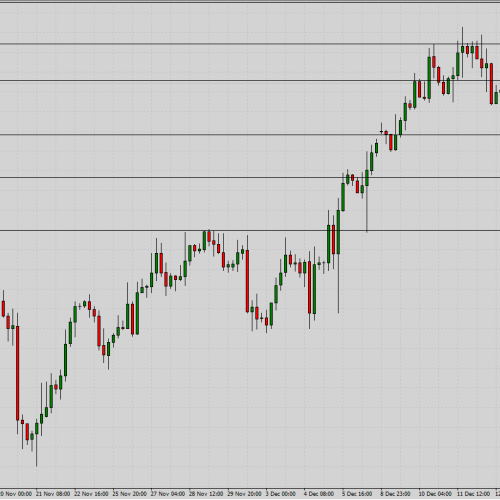Click the 11 Dec 12:00 time label
Viewport: 500px width, 500px height.
point(474,494)
